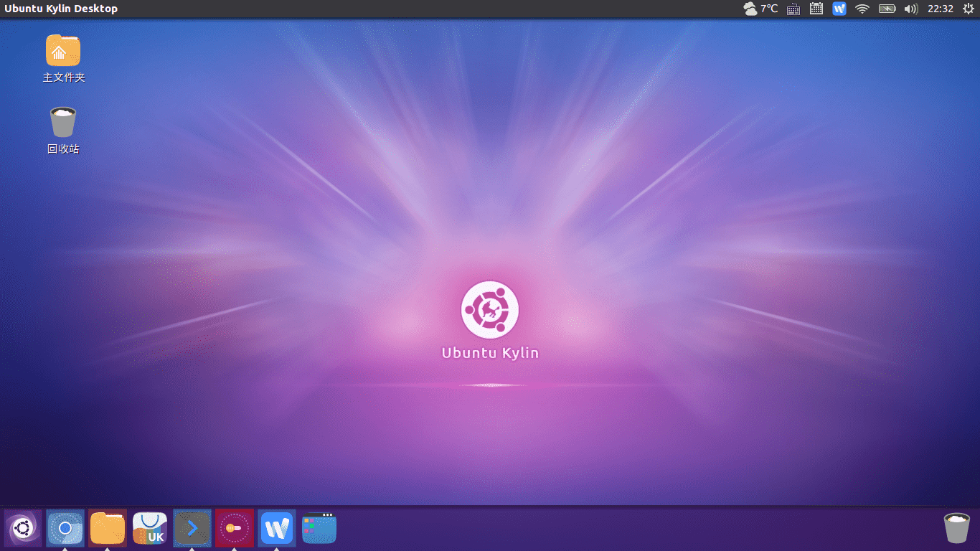
Task: Open the calendar indicator in the panel
Action: (816, 9)
